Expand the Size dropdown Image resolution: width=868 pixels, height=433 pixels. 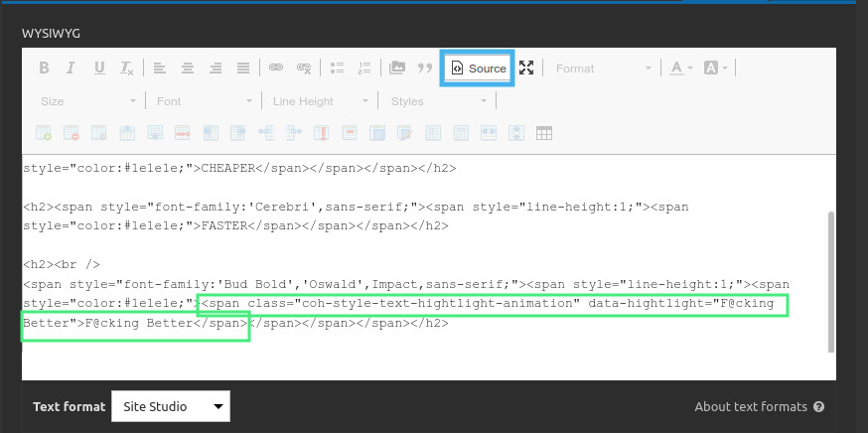[x=88, y=101]
